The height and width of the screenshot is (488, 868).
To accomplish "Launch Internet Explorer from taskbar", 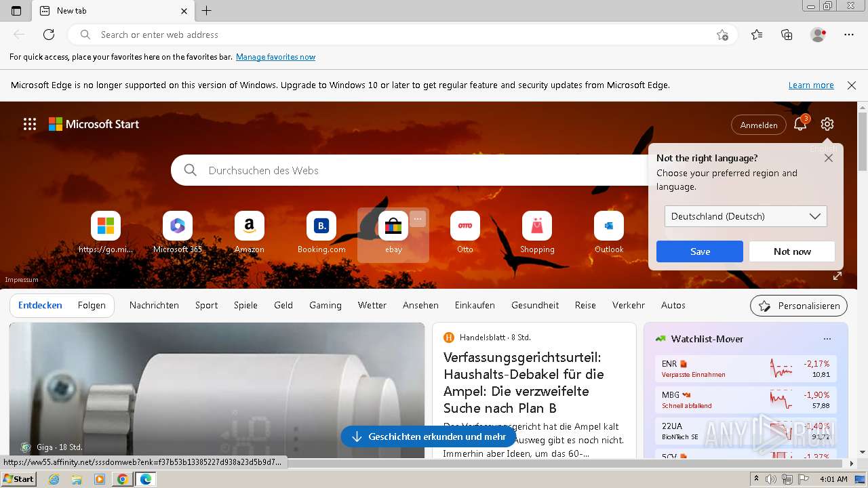I will 54,479.
